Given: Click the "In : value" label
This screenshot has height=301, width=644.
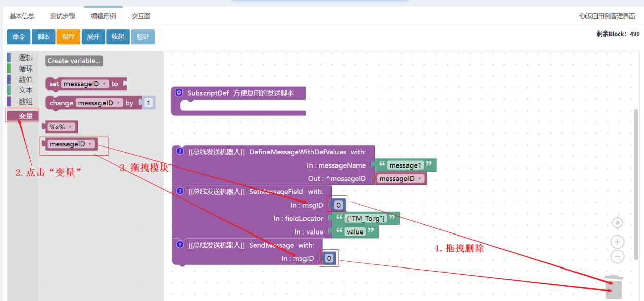Looking at the screenshot, I should [309, 232].
